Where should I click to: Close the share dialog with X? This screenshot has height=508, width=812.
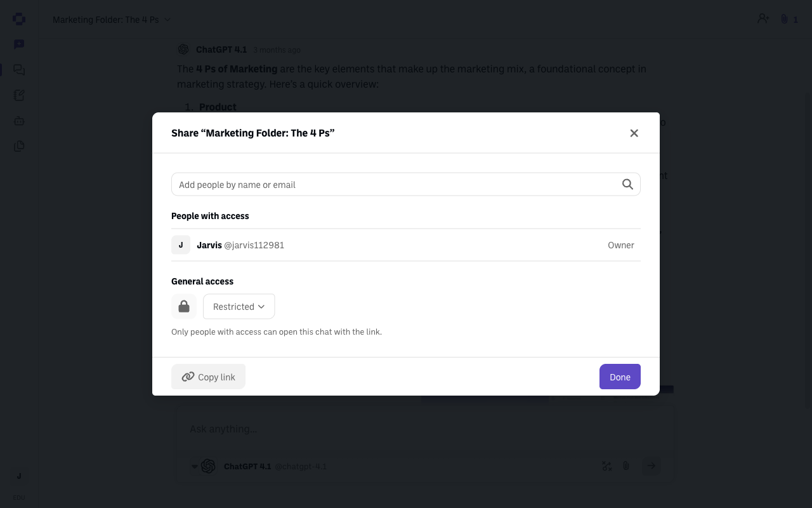pyautogui.click(x=634, y=133)
